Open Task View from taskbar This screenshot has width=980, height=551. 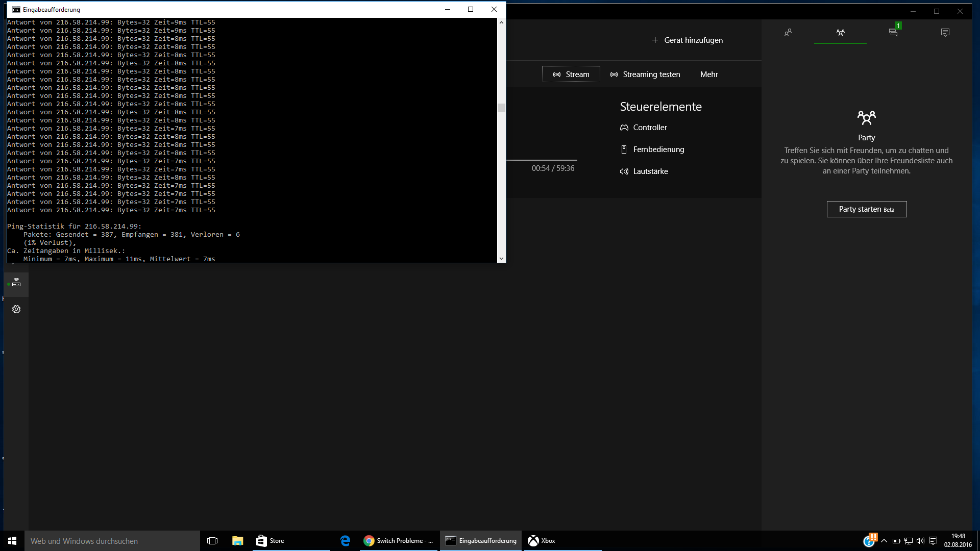point(212,541)
